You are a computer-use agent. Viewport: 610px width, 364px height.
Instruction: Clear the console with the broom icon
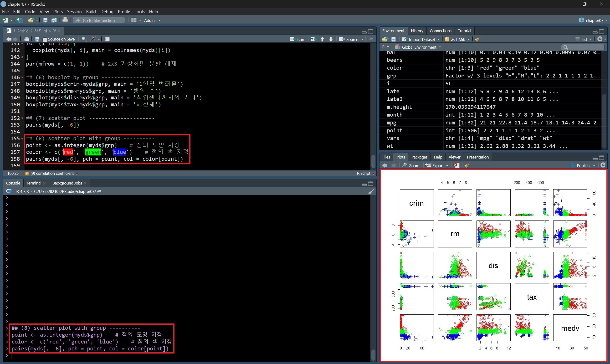371,191
